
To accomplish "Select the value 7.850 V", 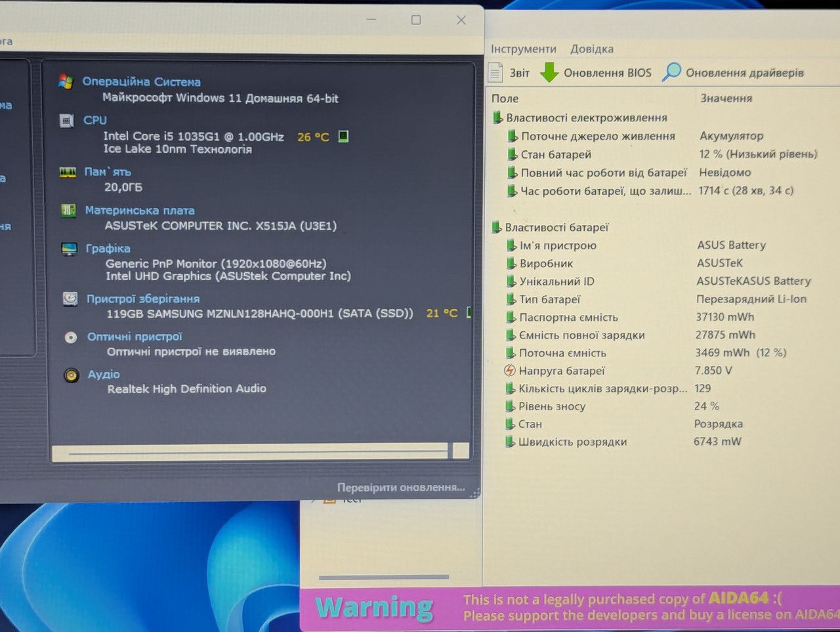I will [x=713, y=371].
